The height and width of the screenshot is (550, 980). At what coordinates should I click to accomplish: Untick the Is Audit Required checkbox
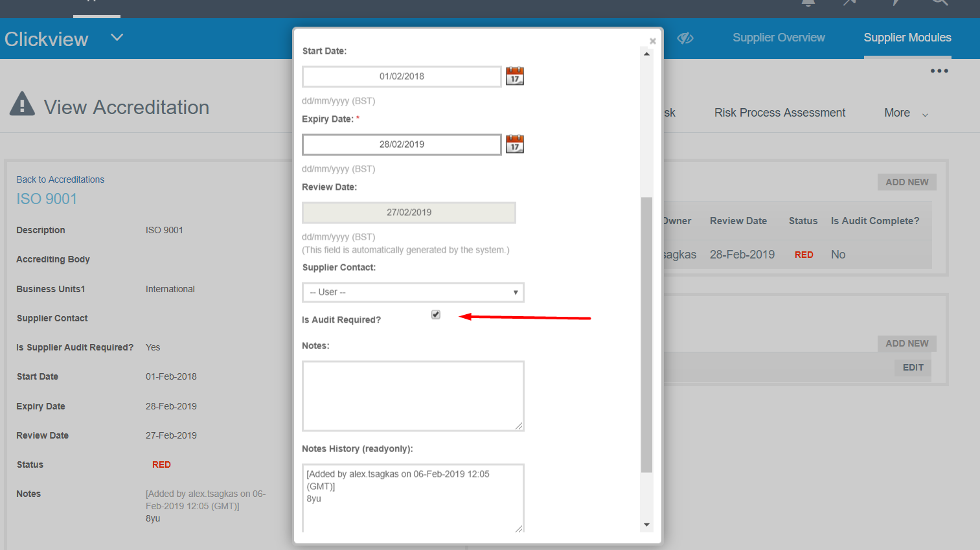[x=436, y=315]
